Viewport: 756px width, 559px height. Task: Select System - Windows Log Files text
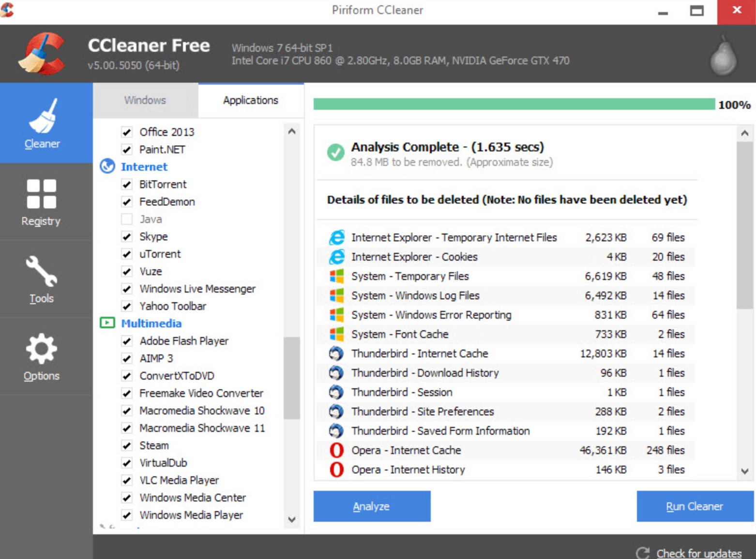(415, 295)
